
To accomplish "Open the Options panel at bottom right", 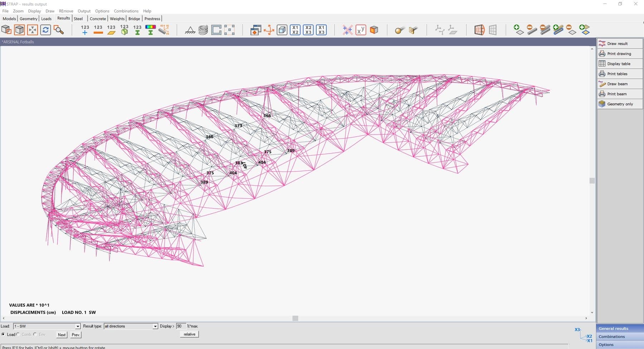I will click(620, 345).
